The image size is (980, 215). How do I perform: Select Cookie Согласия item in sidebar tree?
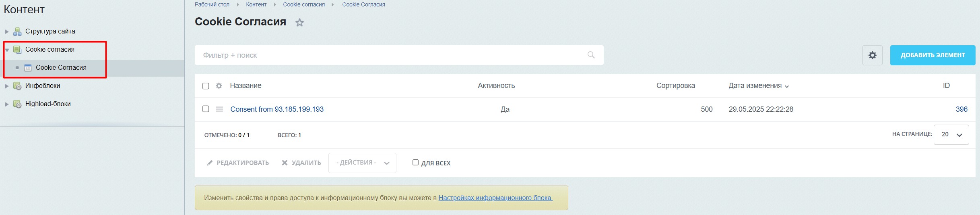(x=61, y=68)
